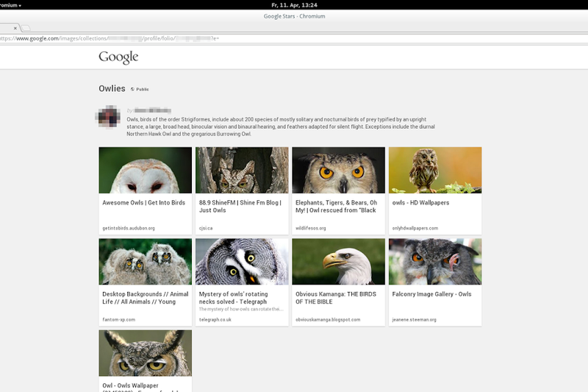The image size is (588, 392).
Task: Open the owl in tree hollow thumbnail
Action: tap(242, 170)
